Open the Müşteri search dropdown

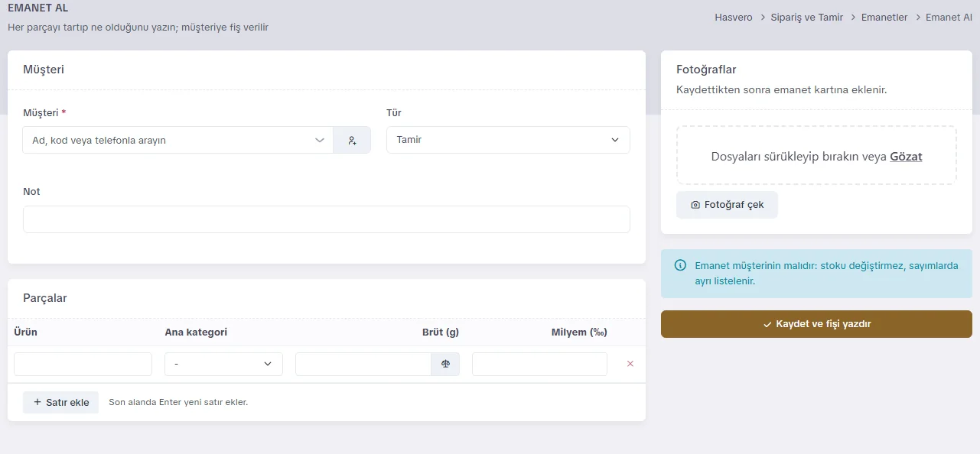coord(178,141)
